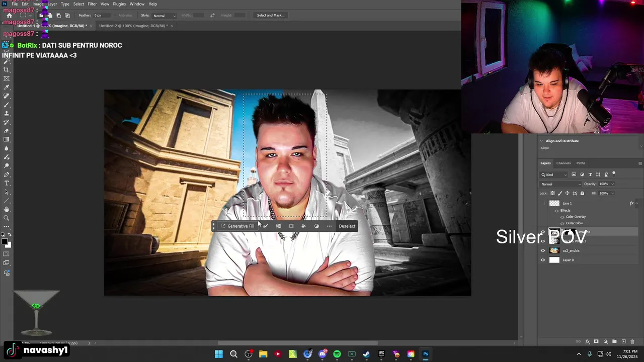Click add layer mask icon at panel bottom

click(x=596, y=342)
